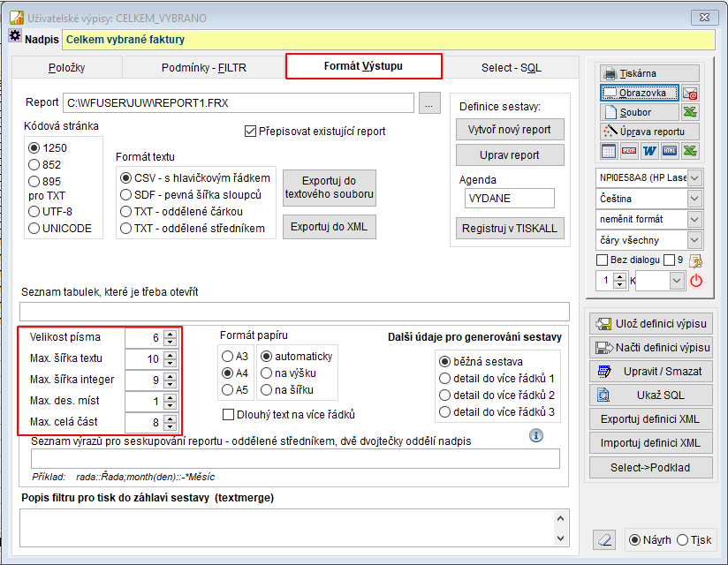
Task: Open the K combo box dropdown
Action: (x=677, y=281)
